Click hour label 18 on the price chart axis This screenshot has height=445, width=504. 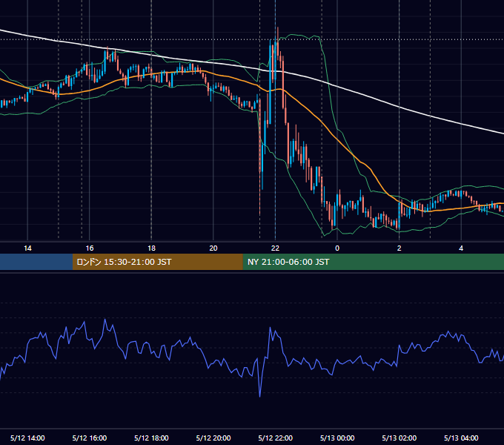pyautogui.click(x=151, y=248)
